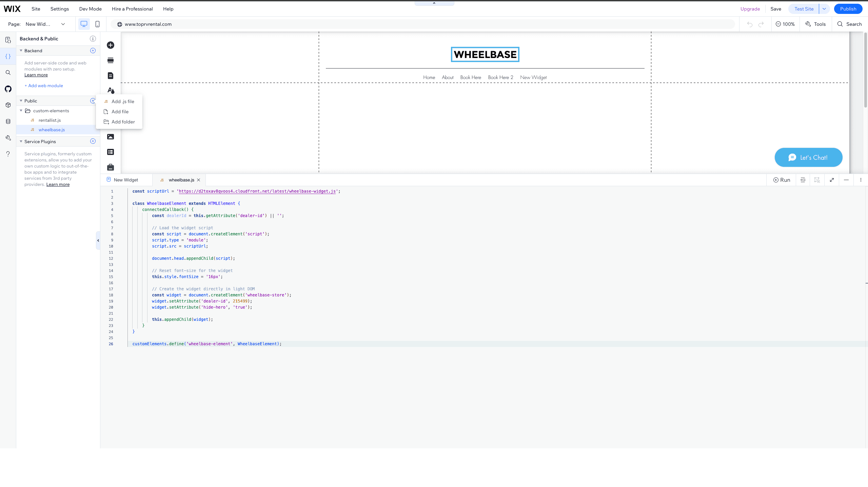Open the 100% zoom control
The image size is (868, 487).
(785, 24)
